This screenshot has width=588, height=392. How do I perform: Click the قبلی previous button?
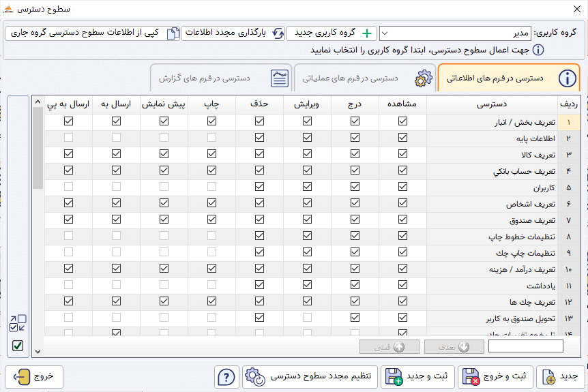(x=389, y=347)
